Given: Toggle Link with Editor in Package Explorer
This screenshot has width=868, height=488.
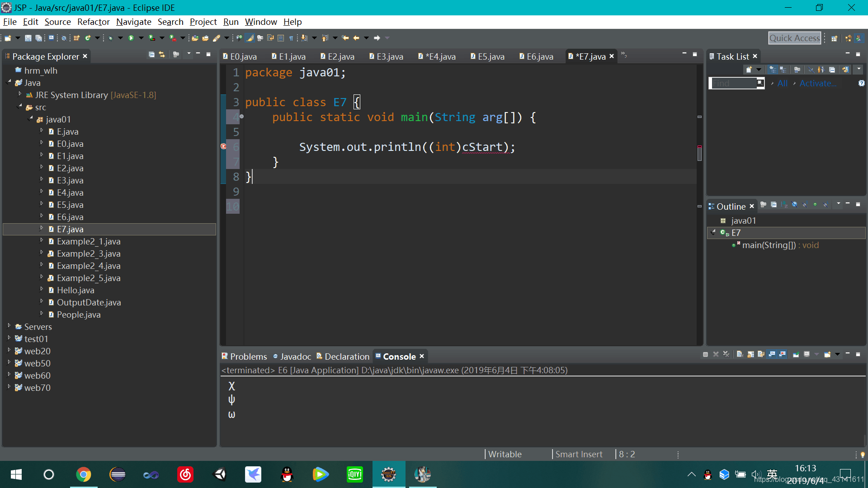Looking at the screenshot, I should pyautogui.click(x=162, y=55).
